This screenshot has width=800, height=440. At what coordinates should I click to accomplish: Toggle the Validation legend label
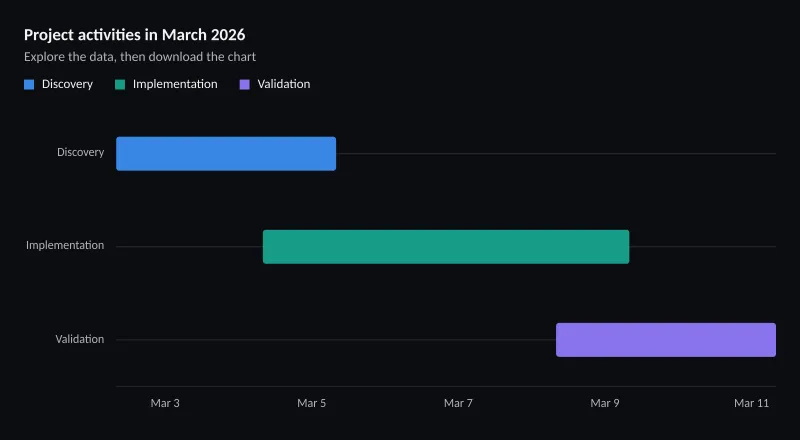pyautogui.click(x=284, y=84)
